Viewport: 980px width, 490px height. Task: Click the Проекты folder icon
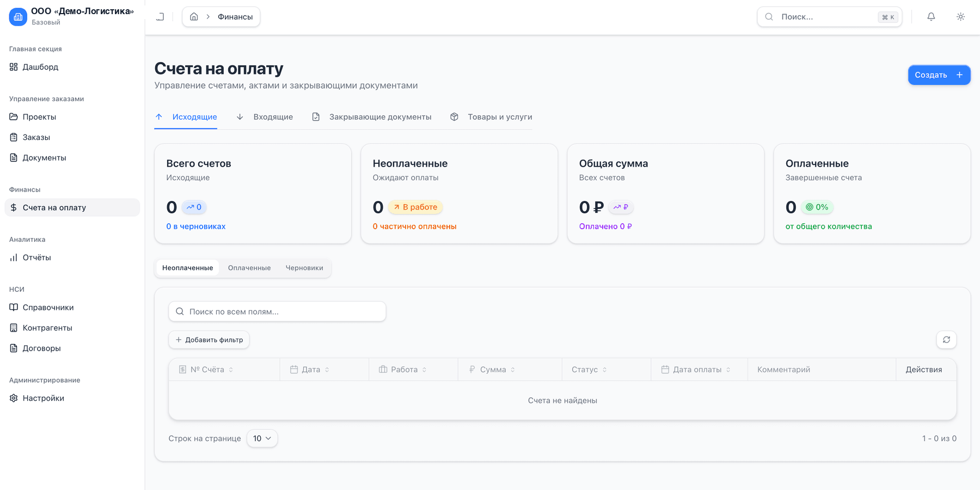click(14, 117)
